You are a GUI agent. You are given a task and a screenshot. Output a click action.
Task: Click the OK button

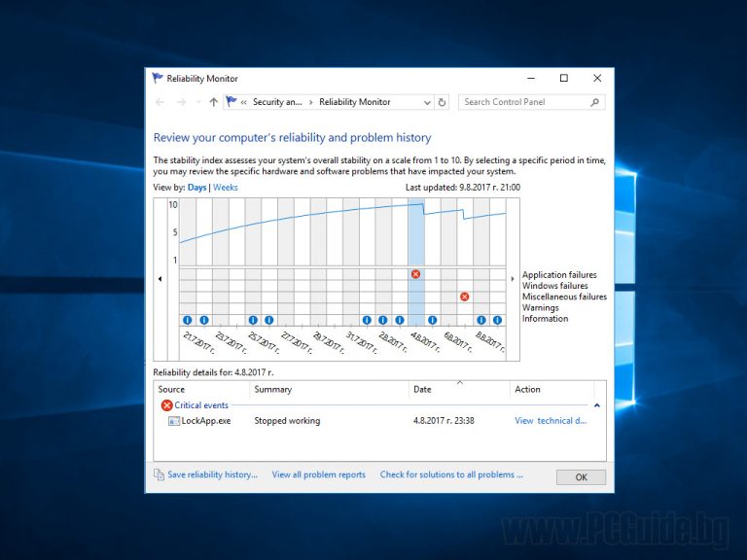click(582, 477)
